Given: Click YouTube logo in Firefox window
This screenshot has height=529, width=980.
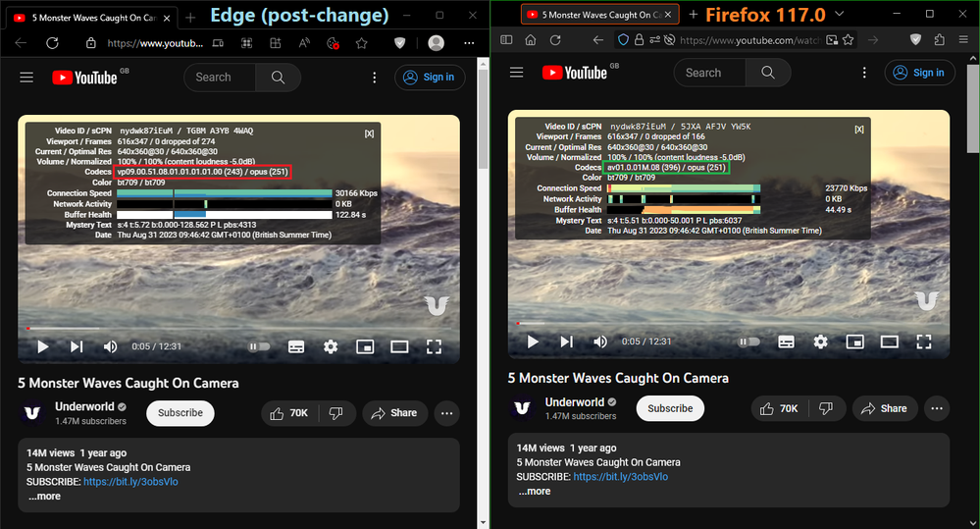Looking at the screenshot, I should click(x=575, y=73).
